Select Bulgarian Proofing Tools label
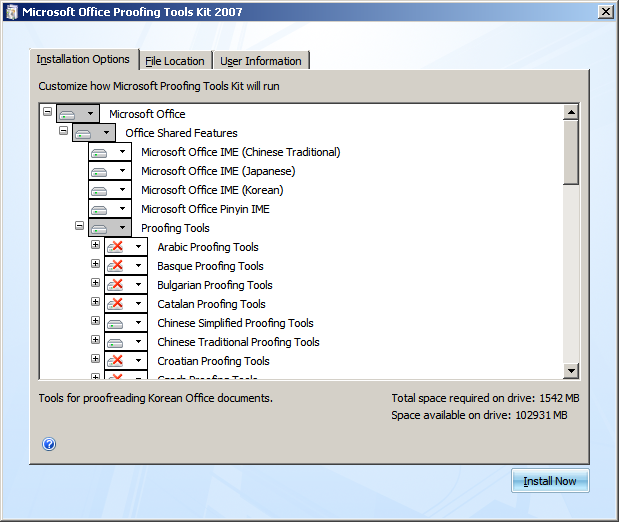Viewport: 619px width, 522px height. [215, 285]
